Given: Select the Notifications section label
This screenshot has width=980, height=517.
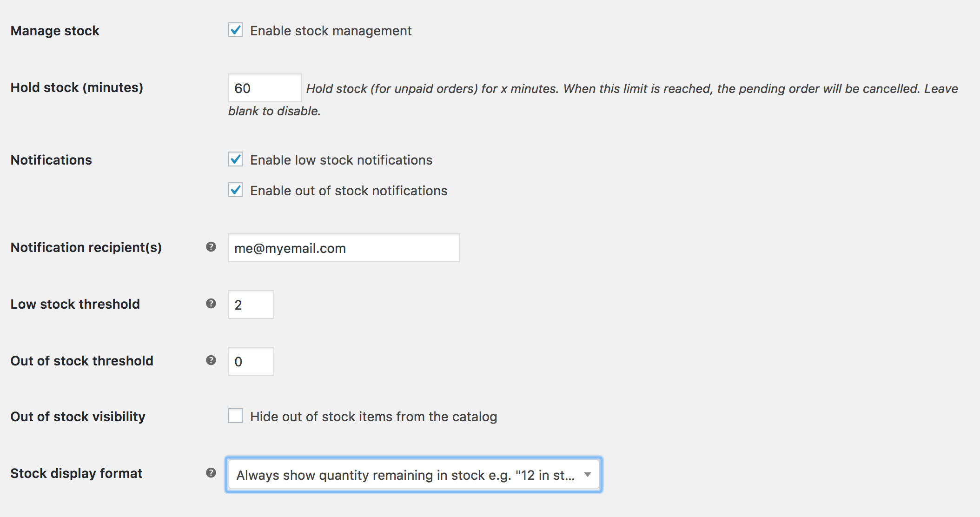Looking at the screenshot, I should tap(51, 161).
